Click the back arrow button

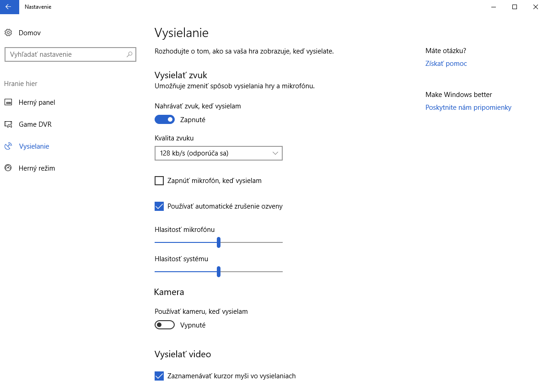tap(9, 7)
